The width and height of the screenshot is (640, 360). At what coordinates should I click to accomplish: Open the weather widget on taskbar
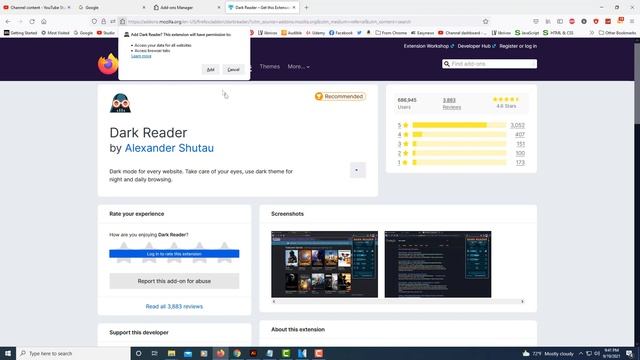548,353
